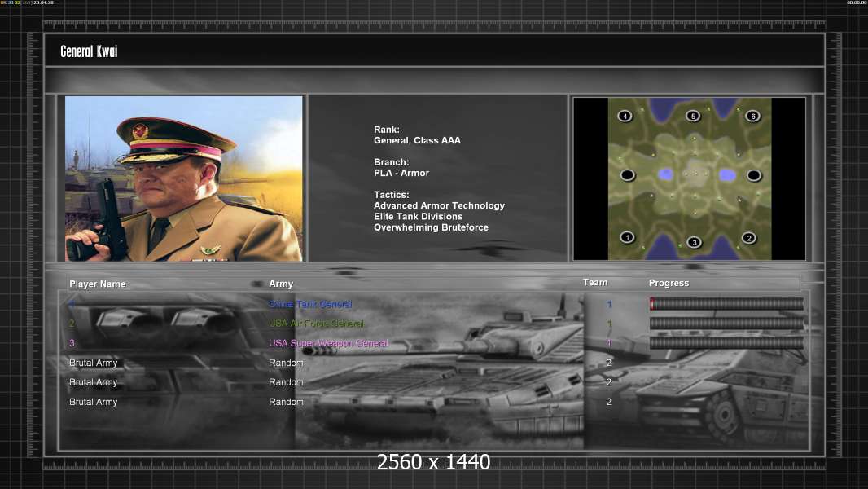
Task: Click the Army column header
Action: 281,284
